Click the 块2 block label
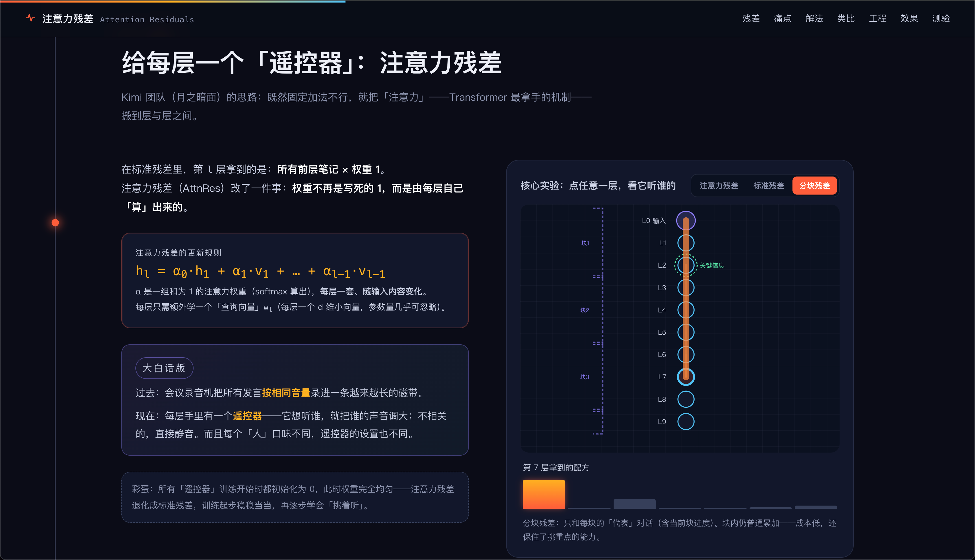The width and height of the screenshot is (975, 560). [585, 310]
